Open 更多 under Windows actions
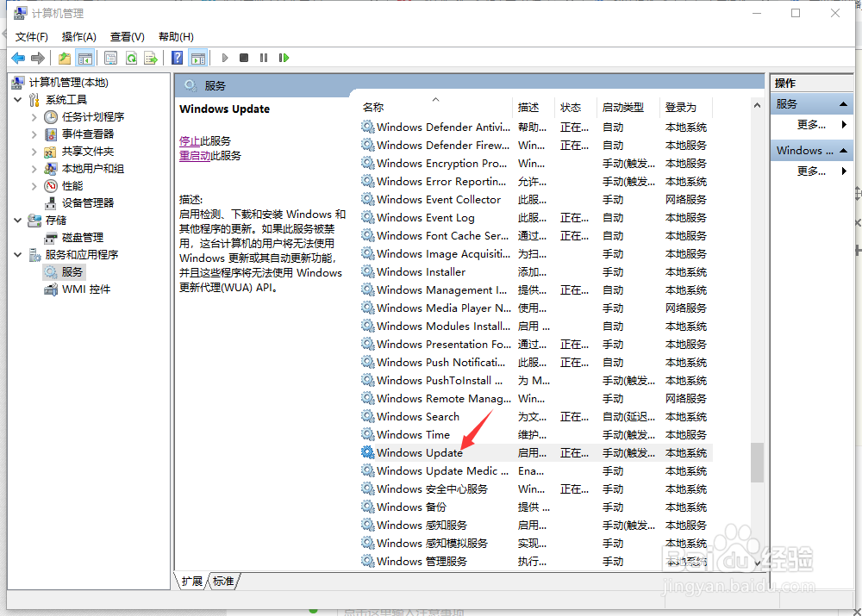The image size is (862, 616). click(812, 171)
